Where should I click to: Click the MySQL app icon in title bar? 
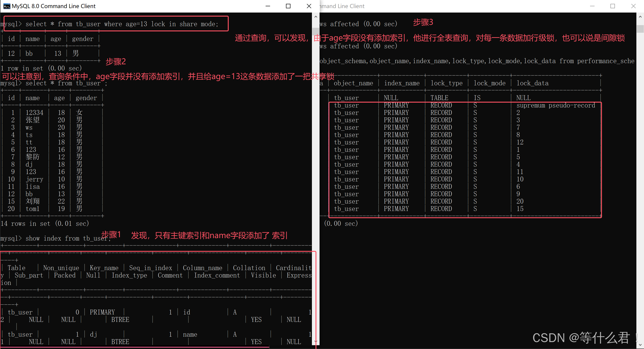click(x=6, y=6)
